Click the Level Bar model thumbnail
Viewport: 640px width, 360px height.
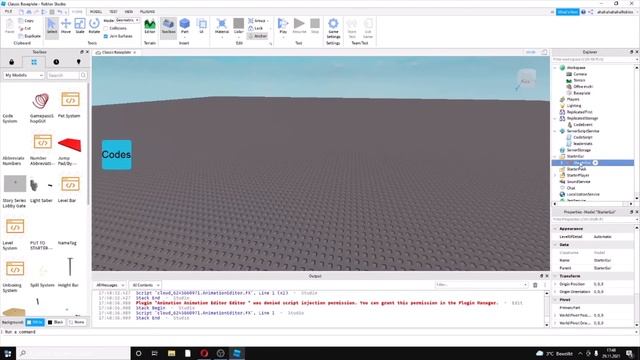click(70, 184)
